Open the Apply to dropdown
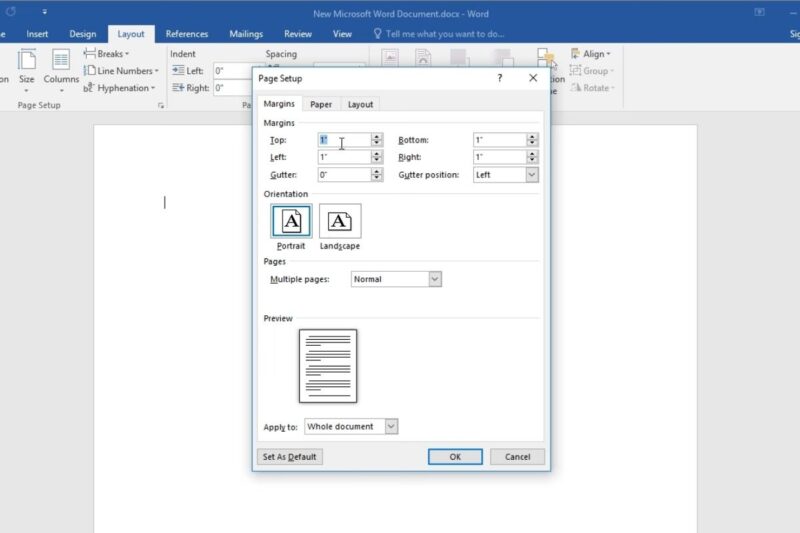This screenshot has width=800, height=533. 391,426
